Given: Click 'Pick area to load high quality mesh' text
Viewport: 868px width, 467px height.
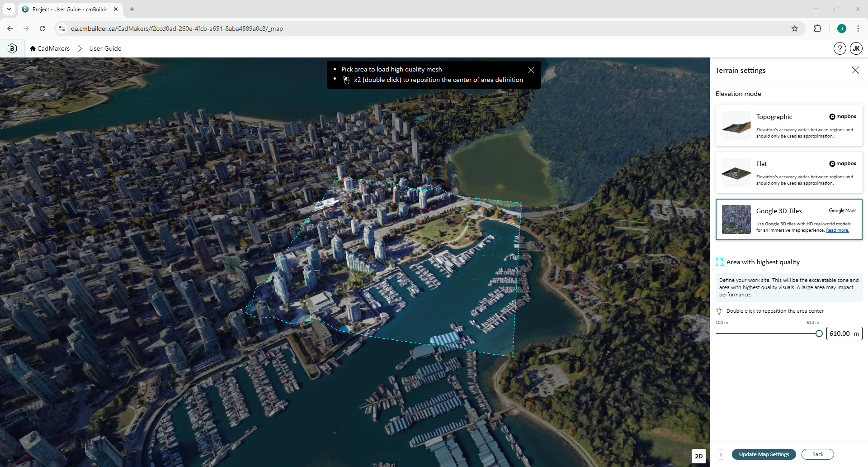Looking at the screenshot, I should [x=392, y=69].
